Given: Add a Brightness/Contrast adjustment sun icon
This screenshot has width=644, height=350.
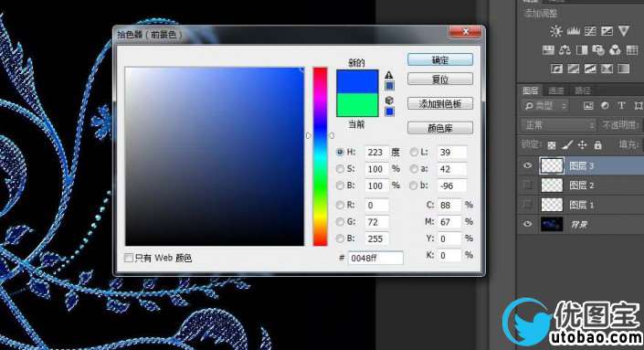Looking at the screenshot, I should click(556, 31).
